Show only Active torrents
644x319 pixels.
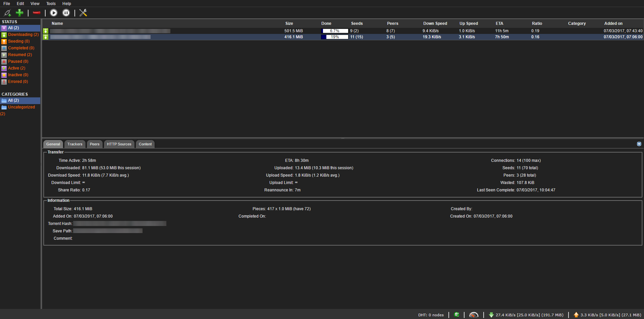click(16, 68)
